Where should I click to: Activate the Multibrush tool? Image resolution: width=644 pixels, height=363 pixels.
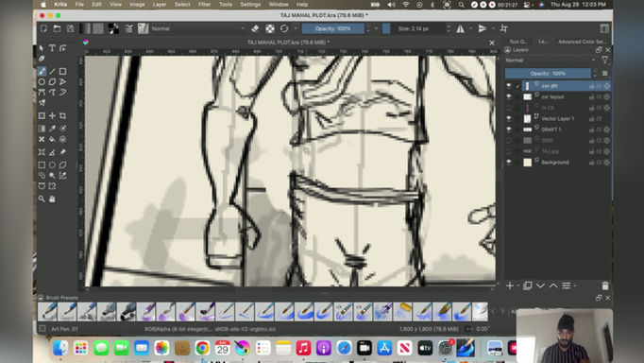pyautogui.click(x=42, y=103)
